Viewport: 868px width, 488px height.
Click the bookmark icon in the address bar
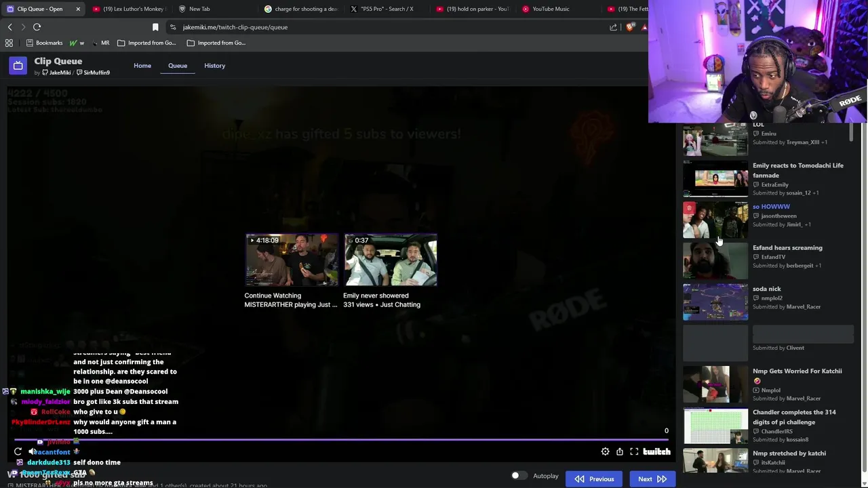155,27
